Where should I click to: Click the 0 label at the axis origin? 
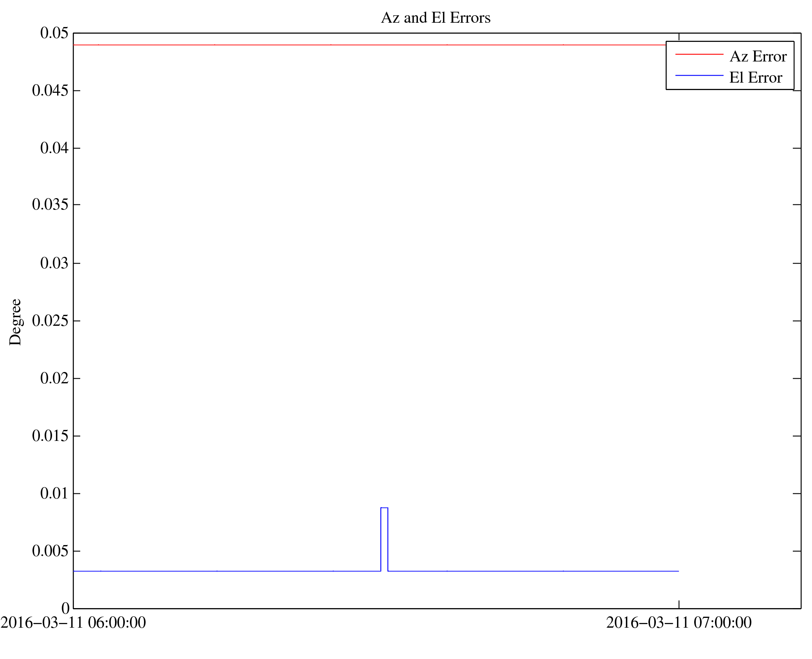click(65, 608)
